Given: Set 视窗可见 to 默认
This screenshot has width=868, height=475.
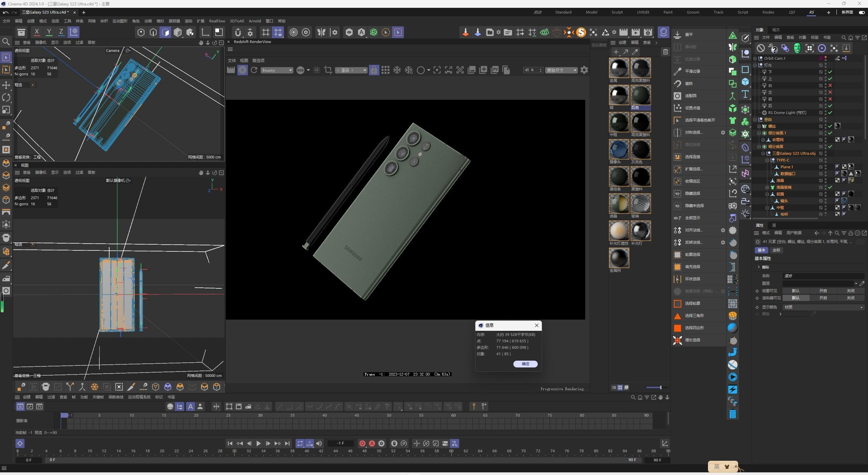Looking at the screenshot, I should pos(795,291).
